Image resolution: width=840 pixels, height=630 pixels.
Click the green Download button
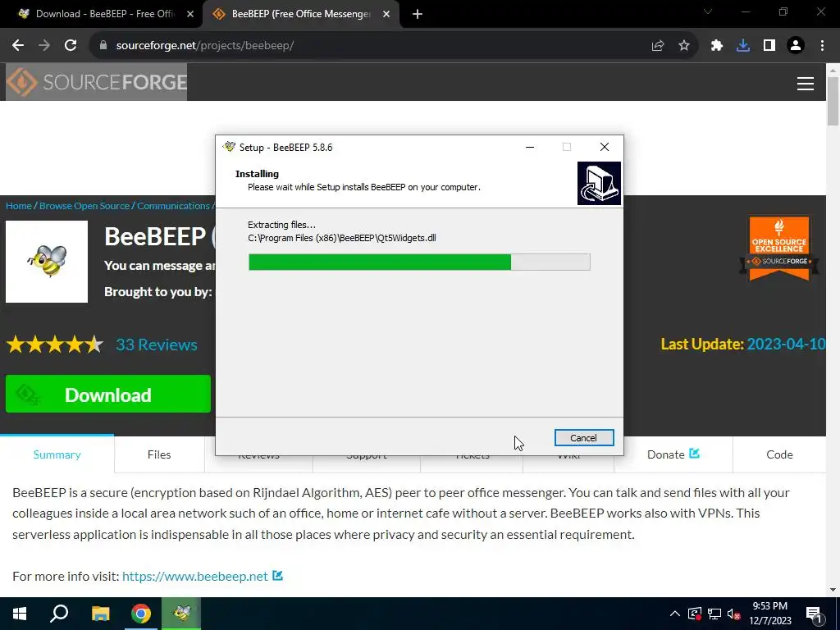[108, 394]
